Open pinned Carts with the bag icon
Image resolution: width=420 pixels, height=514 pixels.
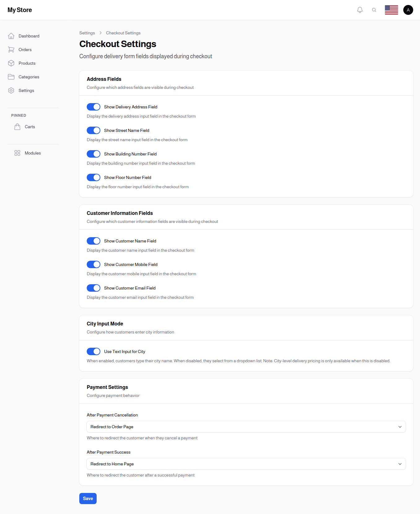(17, 126)
